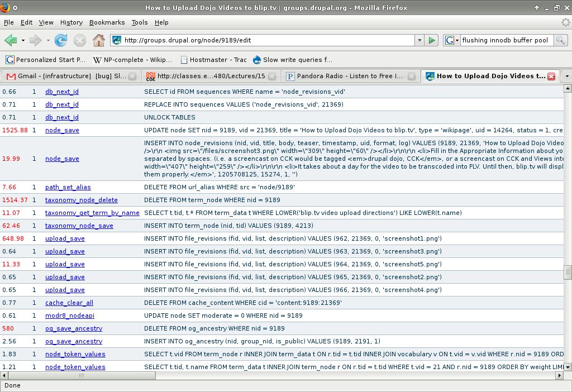Expand the back history dropdown arrow
572x392 pixels.
[x=23, y=40]
